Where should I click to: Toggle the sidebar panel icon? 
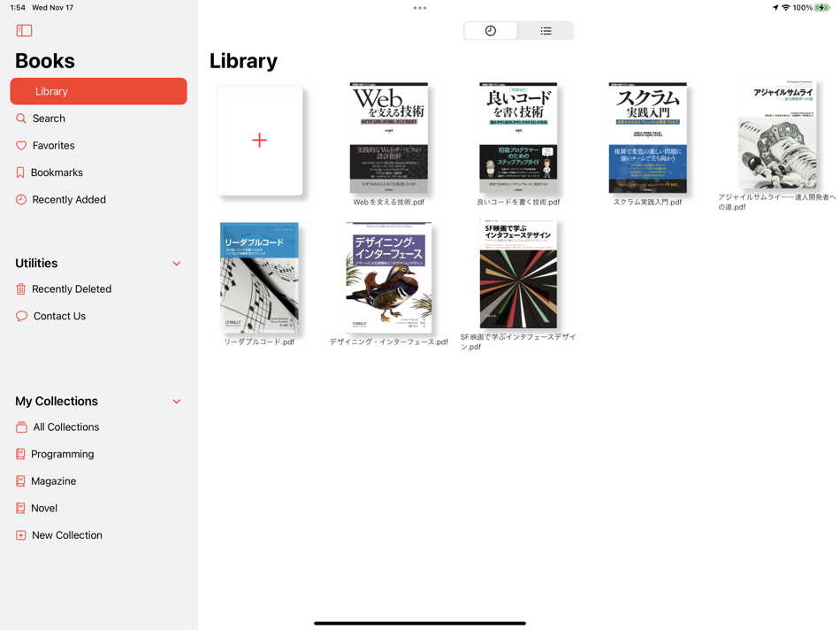24,31
